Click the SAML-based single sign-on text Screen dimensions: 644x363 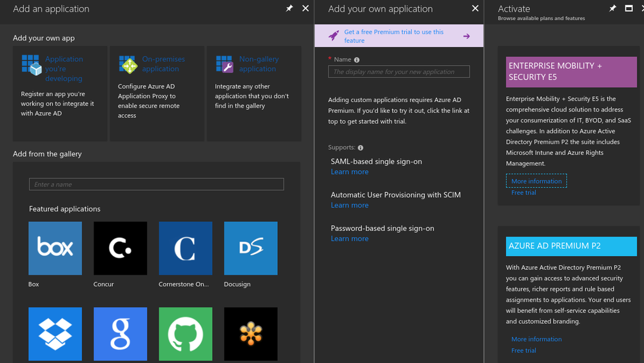coord(376,161)
